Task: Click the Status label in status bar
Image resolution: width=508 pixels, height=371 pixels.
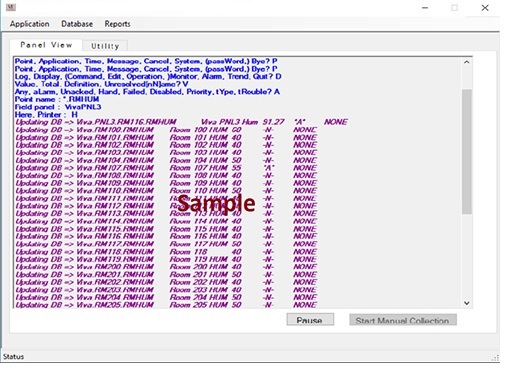Action: point(14,357)
